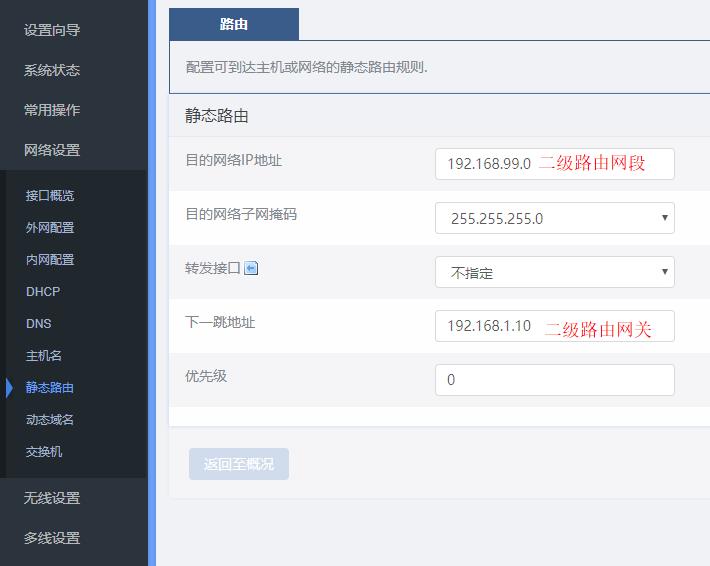
Task: Go to 接口概览 submenu item
Action: pyautogui.click(x=50, y=196)
